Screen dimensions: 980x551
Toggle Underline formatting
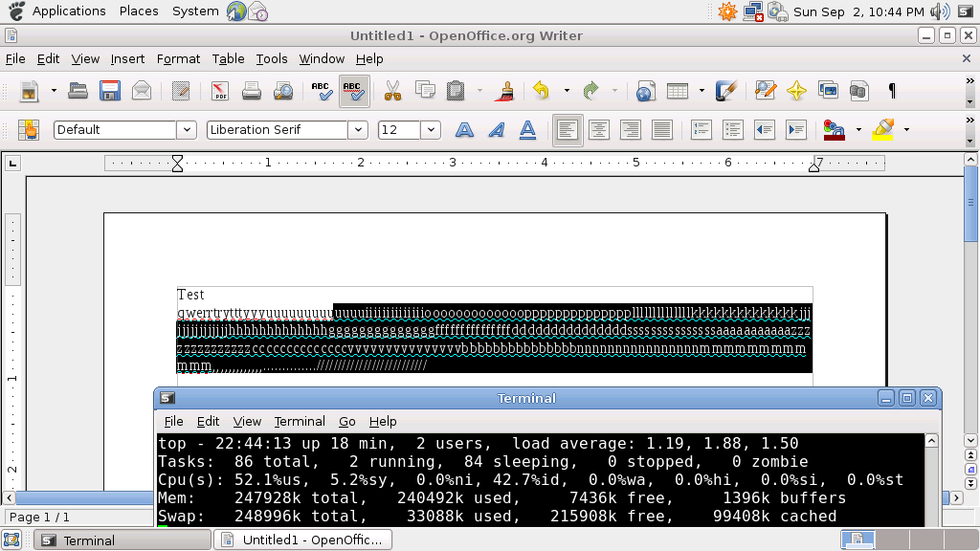528,130
